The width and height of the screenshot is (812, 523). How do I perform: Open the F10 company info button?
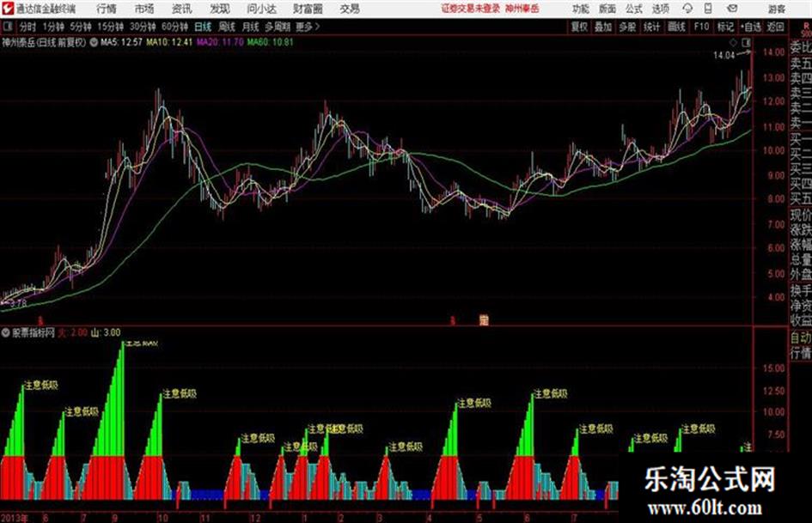(701, 27)
